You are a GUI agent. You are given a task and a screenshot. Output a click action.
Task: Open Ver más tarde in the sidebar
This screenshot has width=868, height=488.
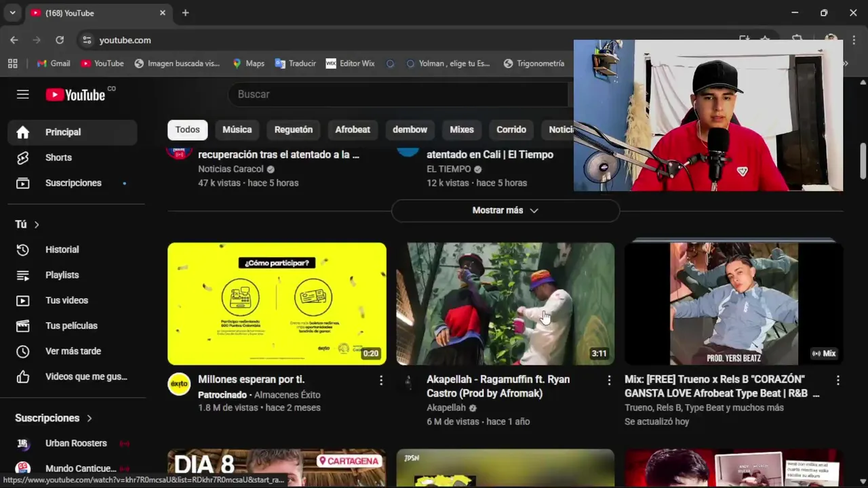point(73,351)
